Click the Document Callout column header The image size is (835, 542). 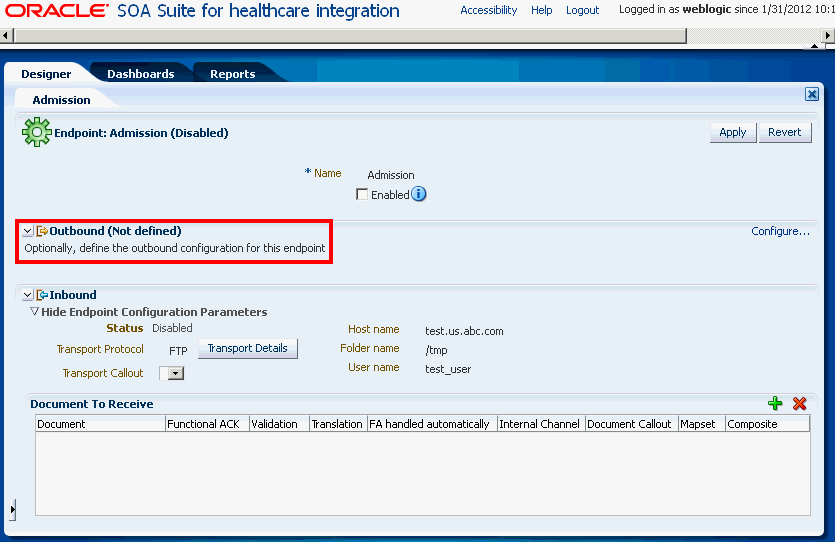tap(632, 424)
